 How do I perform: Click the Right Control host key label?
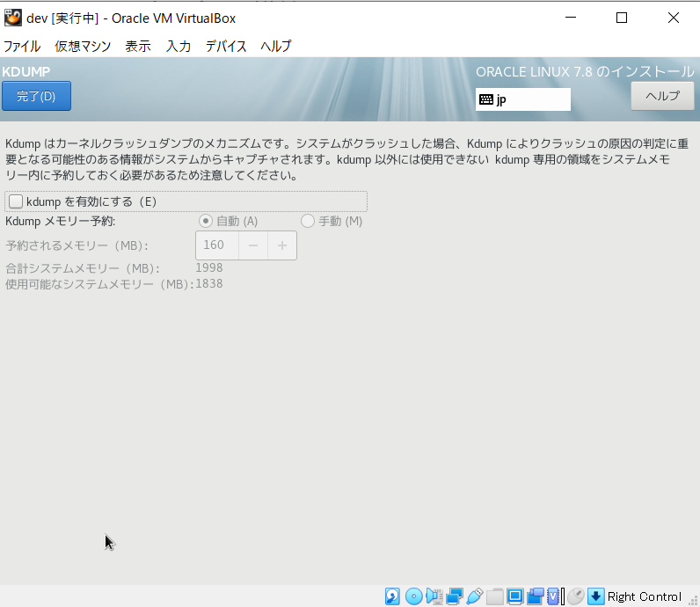click(x=645, y=596)
